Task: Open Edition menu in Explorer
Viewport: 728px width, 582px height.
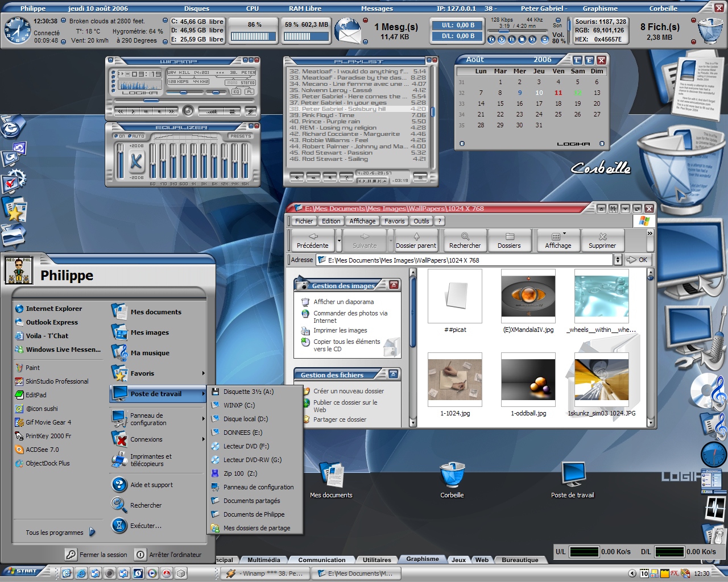Action: pyautogui.click(x=331, y=221)
